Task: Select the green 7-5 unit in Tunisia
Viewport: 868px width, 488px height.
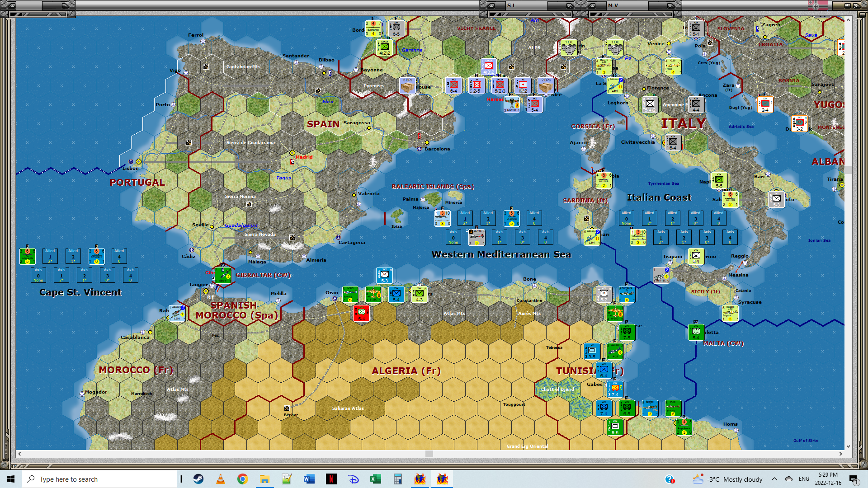Action: pyautogui.click(x=627, y=332)
